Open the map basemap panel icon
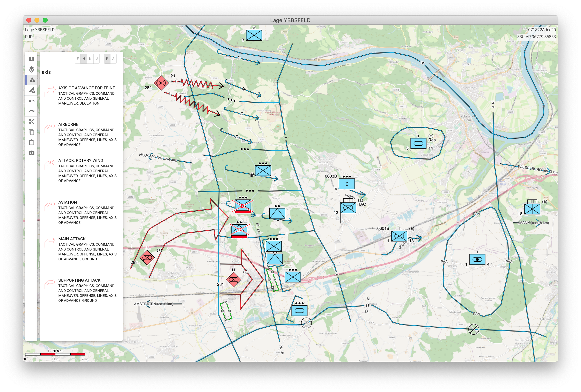Screen dimensions: 581x392 click(31, 59)
